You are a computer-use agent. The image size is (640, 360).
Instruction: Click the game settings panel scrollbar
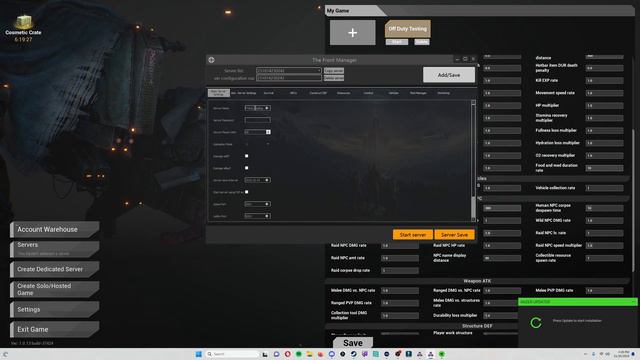[633, 200]
